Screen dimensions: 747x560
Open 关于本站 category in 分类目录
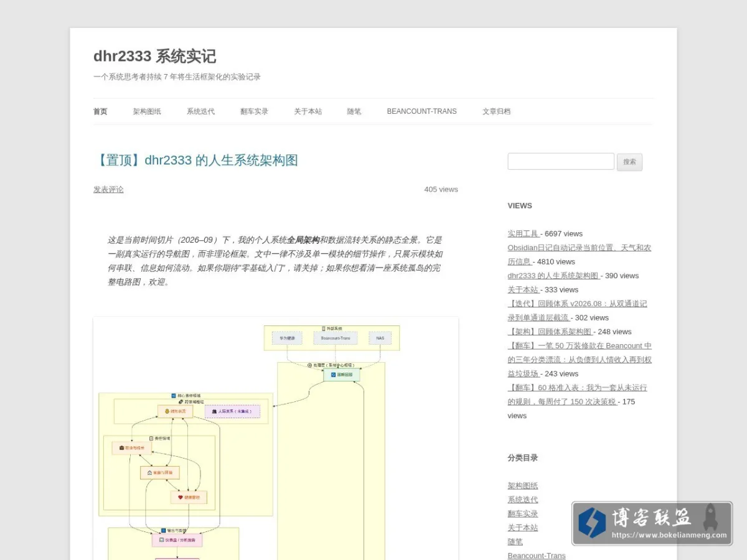tap(523, 528)
